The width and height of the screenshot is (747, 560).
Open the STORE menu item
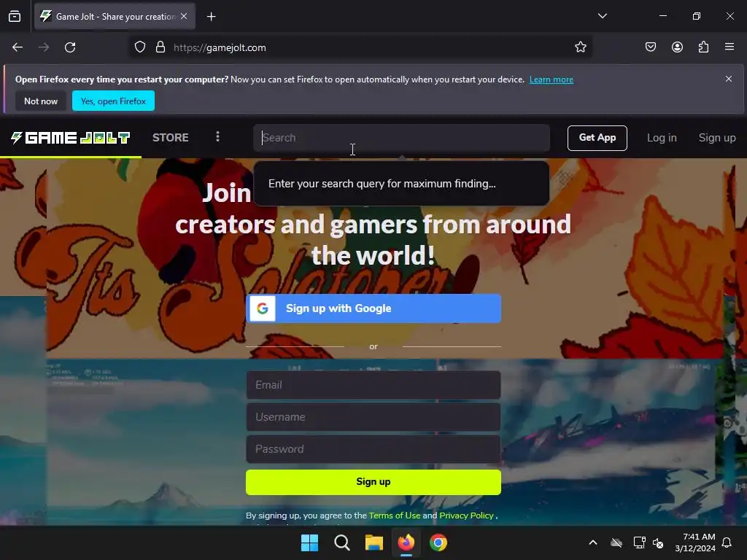click(x=171, y=138)
